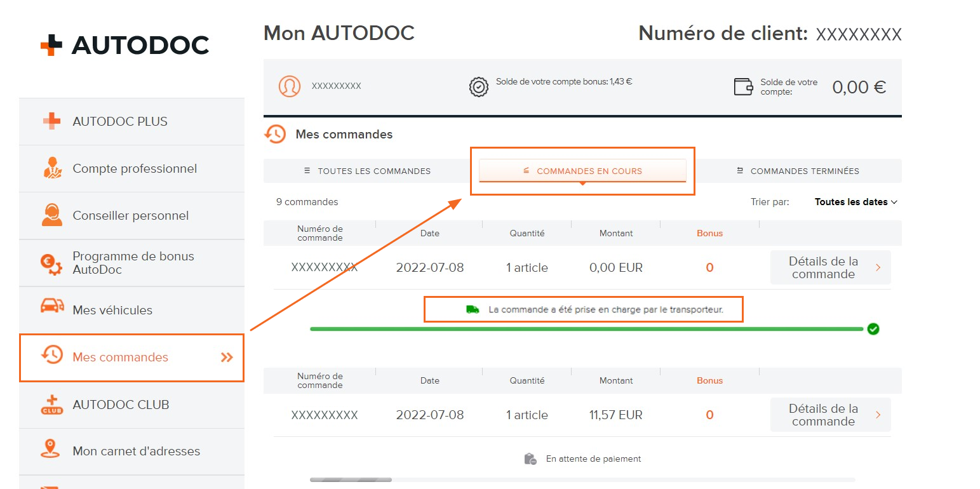
Task: Click the AUTODOC PLUS orange cross icon
Action: click(x=52, y=121)
